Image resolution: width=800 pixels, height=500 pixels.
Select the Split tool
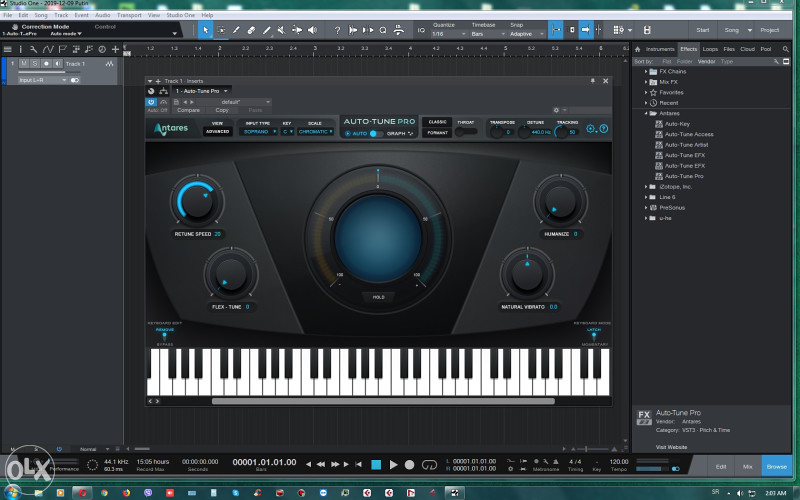(x=236, y=30)
